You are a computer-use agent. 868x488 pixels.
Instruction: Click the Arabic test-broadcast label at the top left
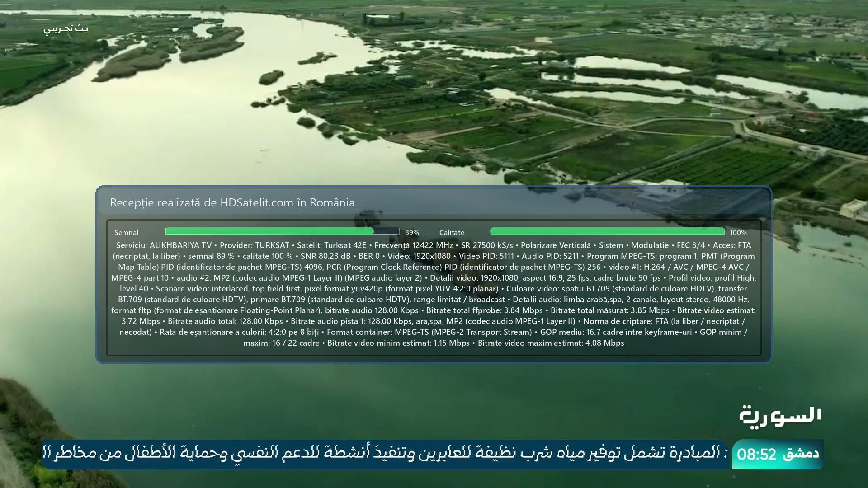(66, 29)
